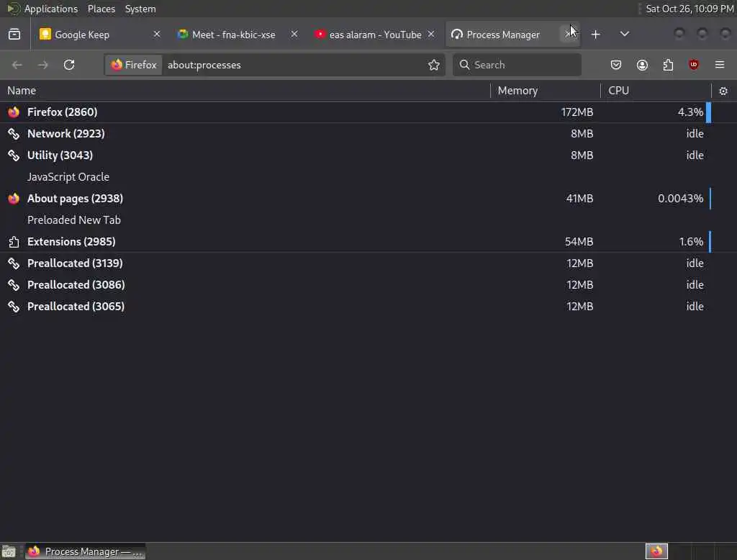Click the 41MB memory value
The height and width of the screenshot is (560, 737).
click(x=579, y=199)
